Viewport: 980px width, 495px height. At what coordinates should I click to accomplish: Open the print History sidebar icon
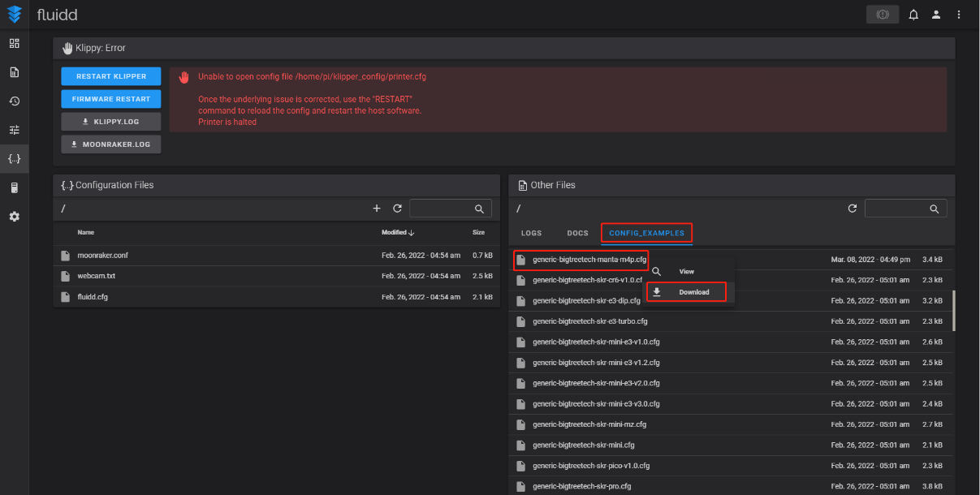[x=14, y=101]
